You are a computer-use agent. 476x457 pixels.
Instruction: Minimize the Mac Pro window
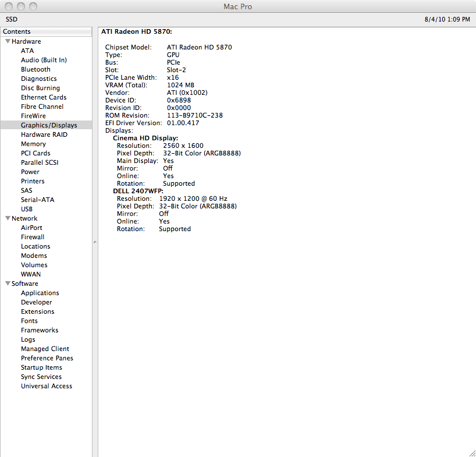21,6
